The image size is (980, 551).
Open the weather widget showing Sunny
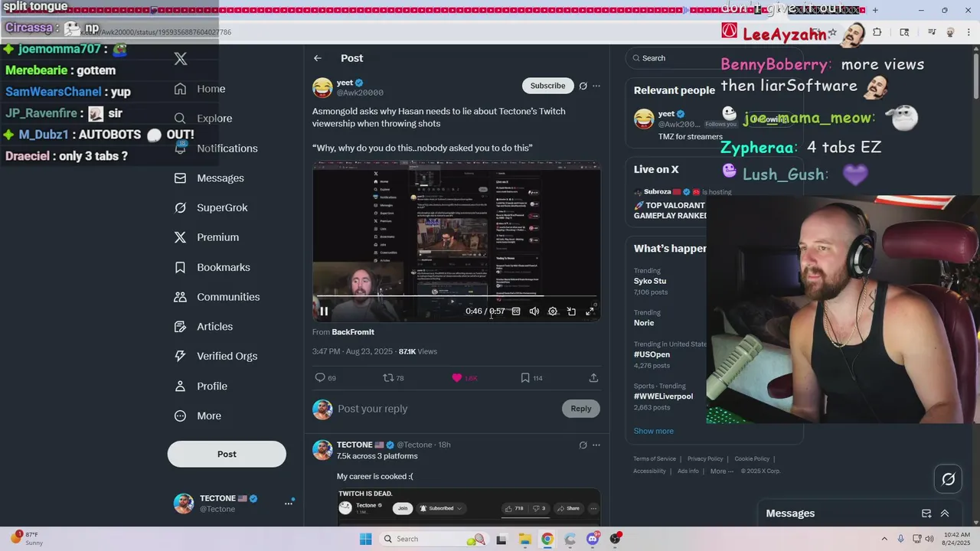(28, 539)
